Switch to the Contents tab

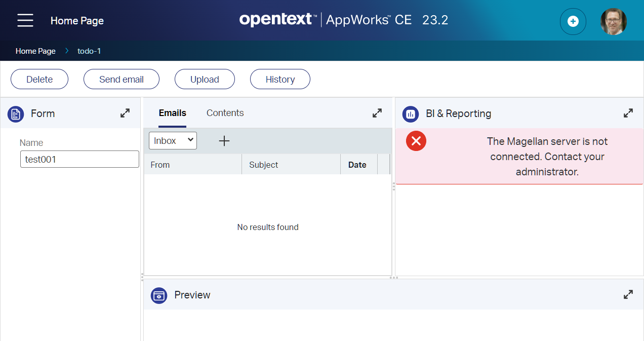(x=225, y=113)
